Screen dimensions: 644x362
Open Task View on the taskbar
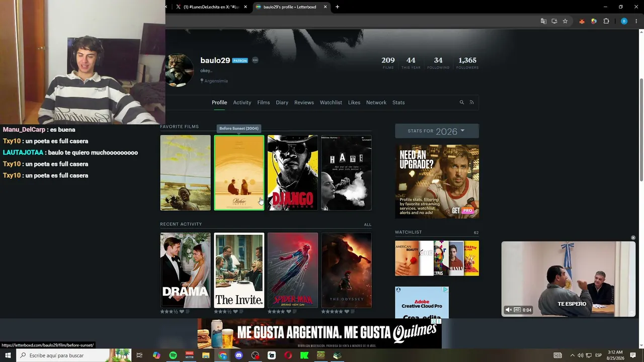click(x=140, y=355)
